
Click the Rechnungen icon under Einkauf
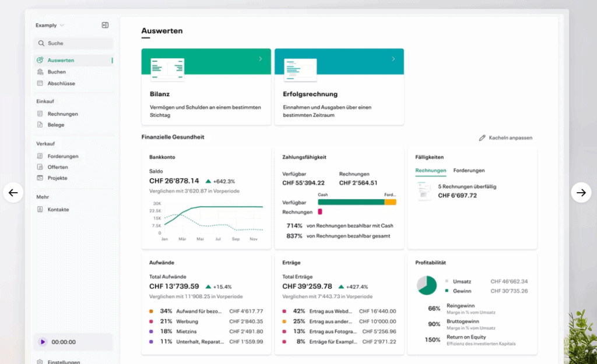(40, 114)
